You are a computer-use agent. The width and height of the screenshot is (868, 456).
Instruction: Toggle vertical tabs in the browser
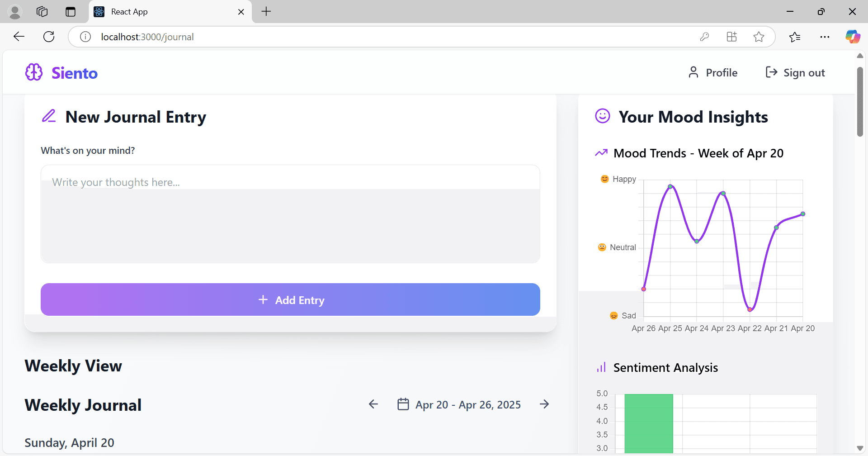[70, 12]
